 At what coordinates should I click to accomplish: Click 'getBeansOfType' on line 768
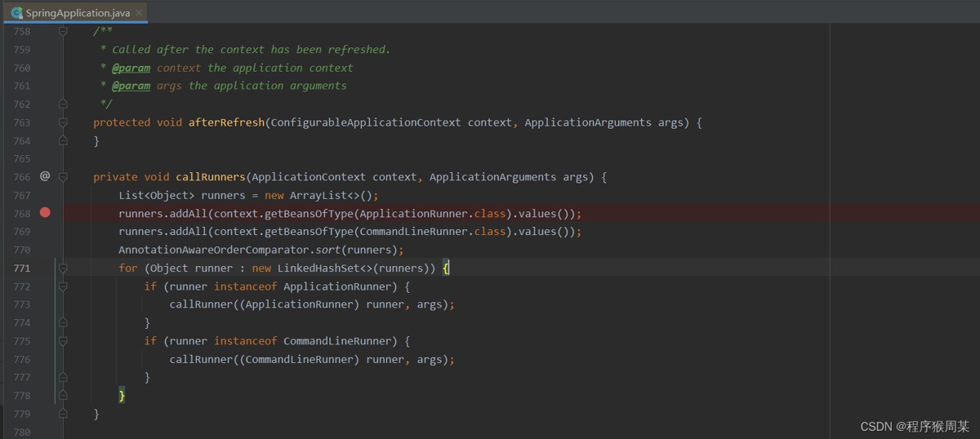pyautogui.click(x=309, y=213)
